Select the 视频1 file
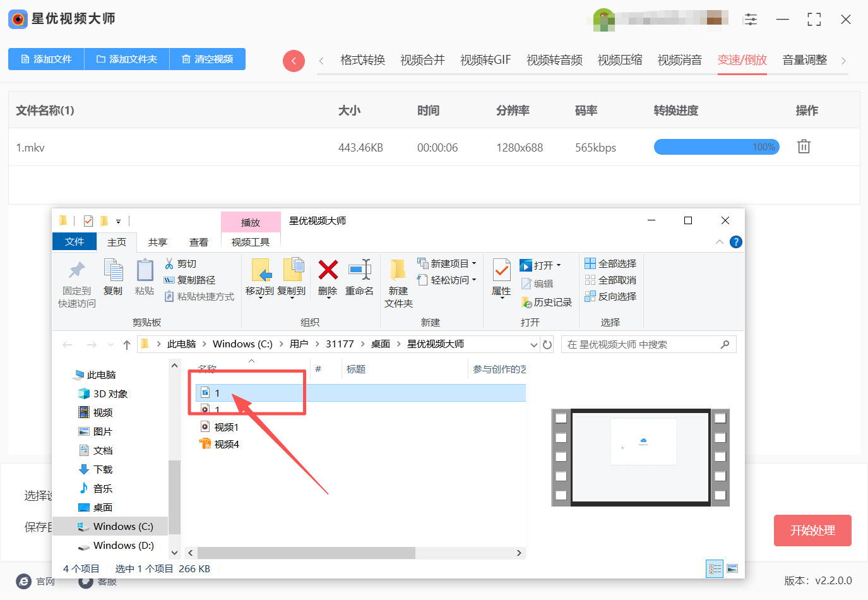This screenshot has height=600, width=868. point(220,427)
